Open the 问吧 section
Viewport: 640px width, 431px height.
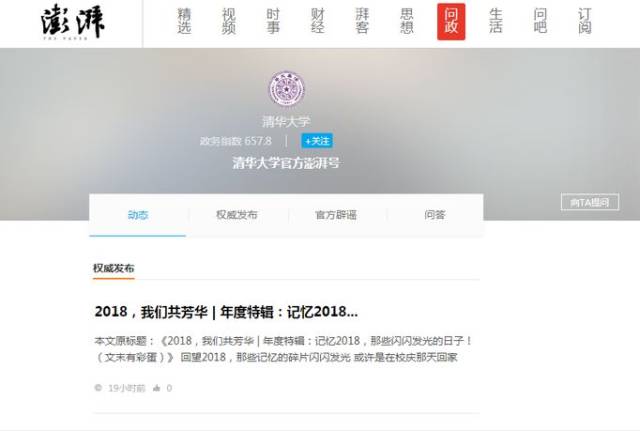pos(540,21)
